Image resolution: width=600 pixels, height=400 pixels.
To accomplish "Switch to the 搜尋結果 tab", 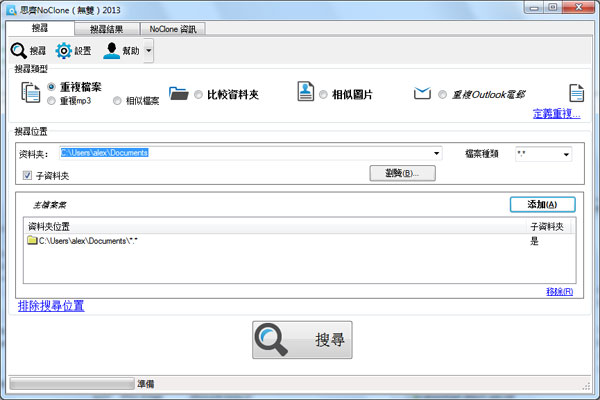I will click(x=106, y=29).
